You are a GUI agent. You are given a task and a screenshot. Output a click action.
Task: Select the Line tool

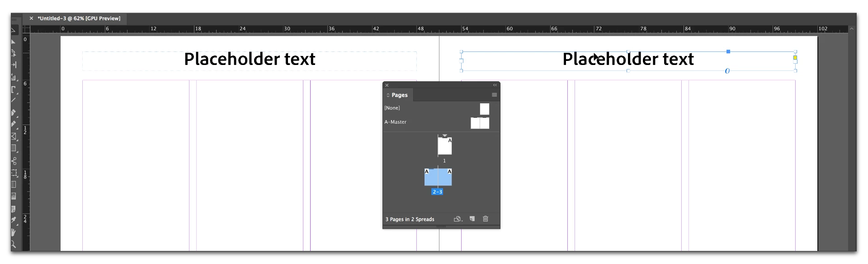coord(14,100)
